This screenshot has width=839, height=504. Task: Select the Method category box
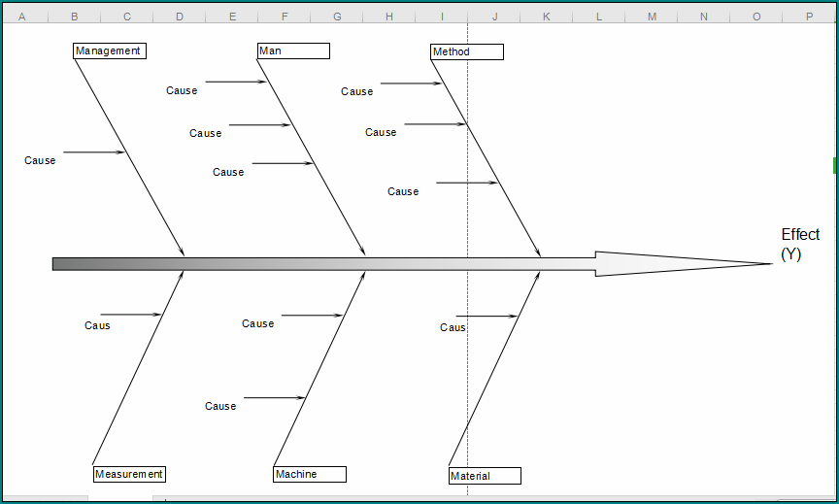coord(467,51)
